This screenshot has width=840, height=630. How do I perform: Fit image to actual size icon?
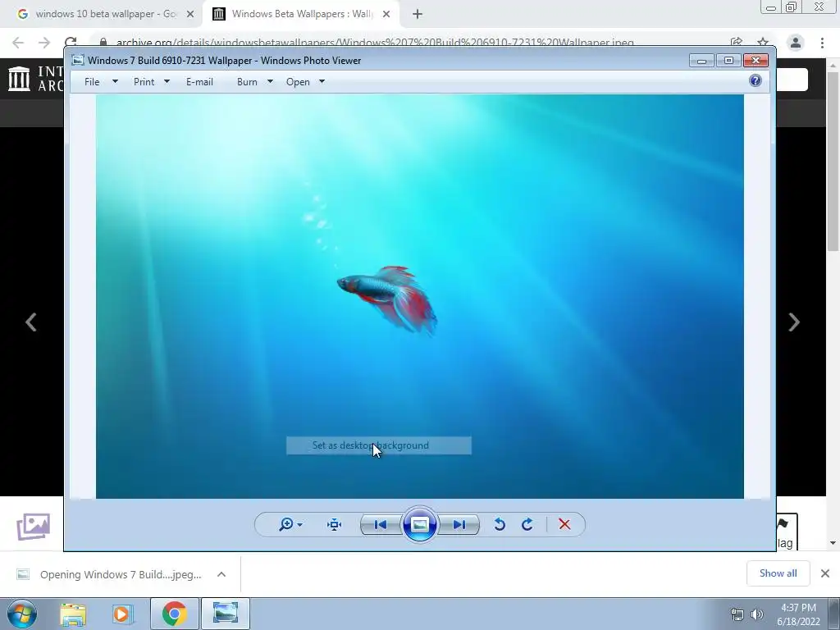pos(335,524)
